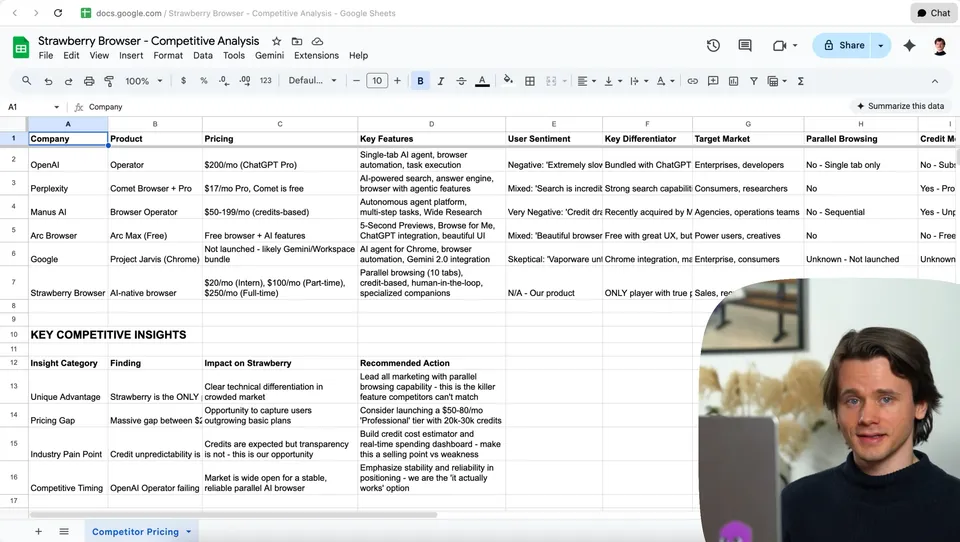Open the font family dropdown

pyautogui.click(x=311, y=81)
